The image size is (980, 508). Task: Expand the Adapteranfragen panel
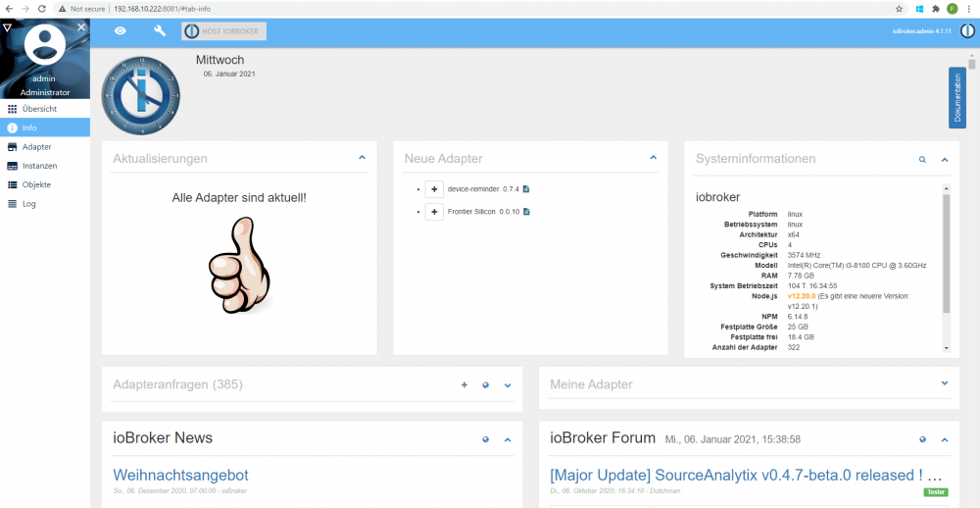pyautogui.click(x=508, y=385)
